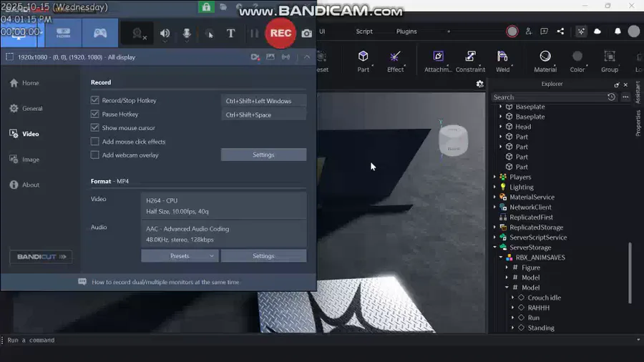Open the Studio comment feedback icon
644x362 pixels.
click(x=545, y=31)
